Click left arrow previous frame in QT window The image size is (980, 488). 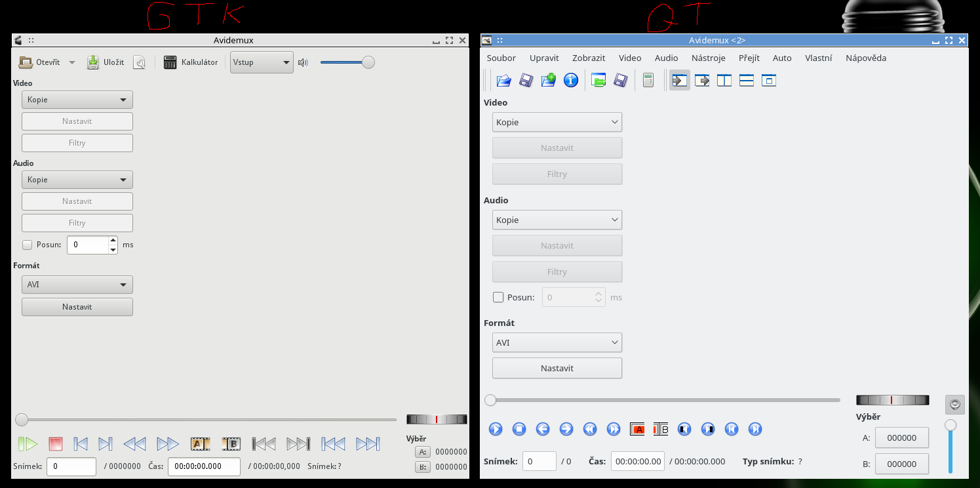point(543,429)
